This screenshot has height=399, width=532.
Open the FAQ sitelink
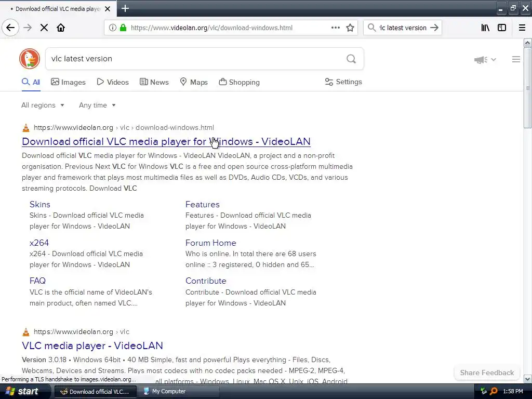[37, 281]
